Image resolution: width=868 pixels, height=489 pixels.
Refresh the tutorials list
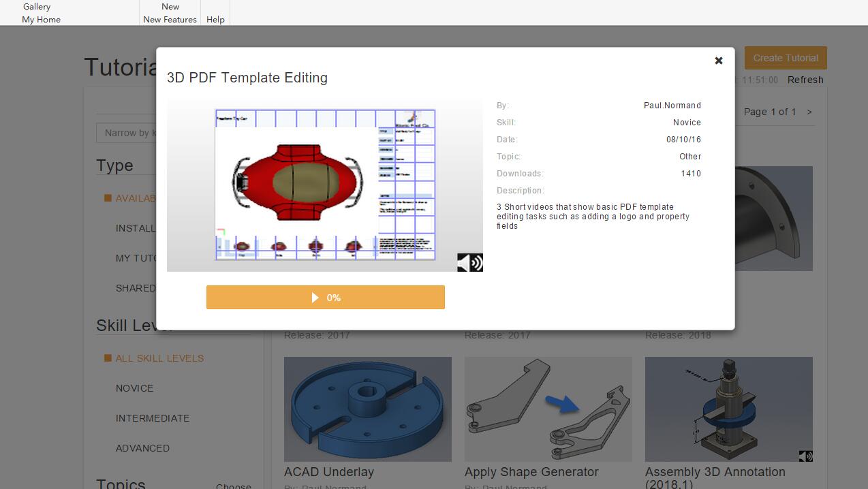[x=805, y=80]
